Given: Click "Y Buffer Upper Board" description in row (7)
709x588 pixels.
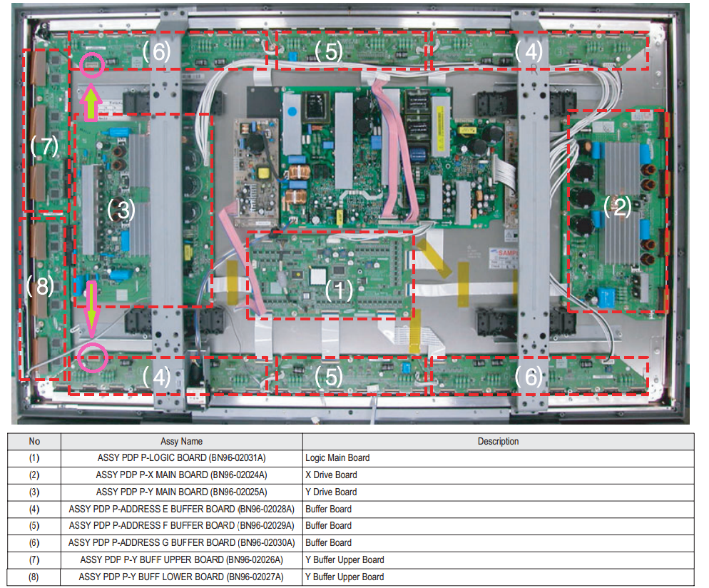Looking at the screenshot, I should (x=345, y=560).
